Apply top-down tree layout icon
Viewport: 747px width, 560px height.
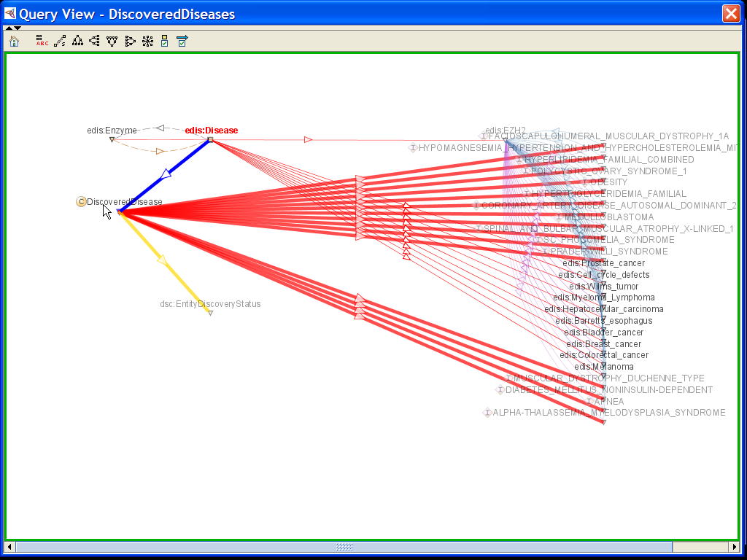[77, 42]
